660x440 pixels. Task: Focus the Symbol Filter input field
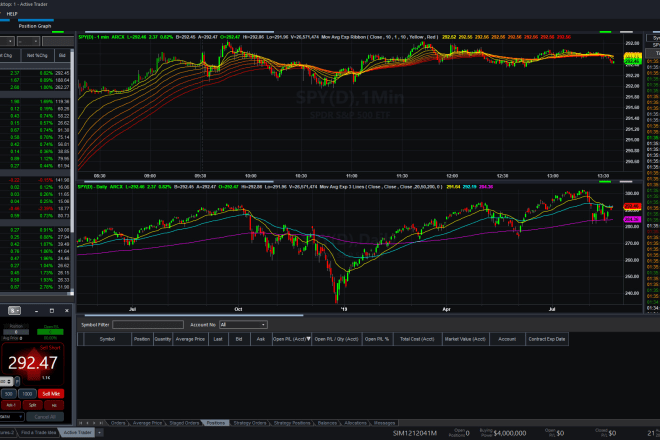coord(148,325)
